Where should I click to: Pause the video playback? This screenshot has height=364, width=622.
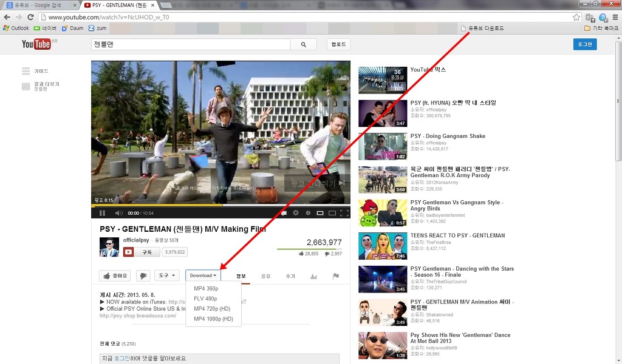(102, 213)
